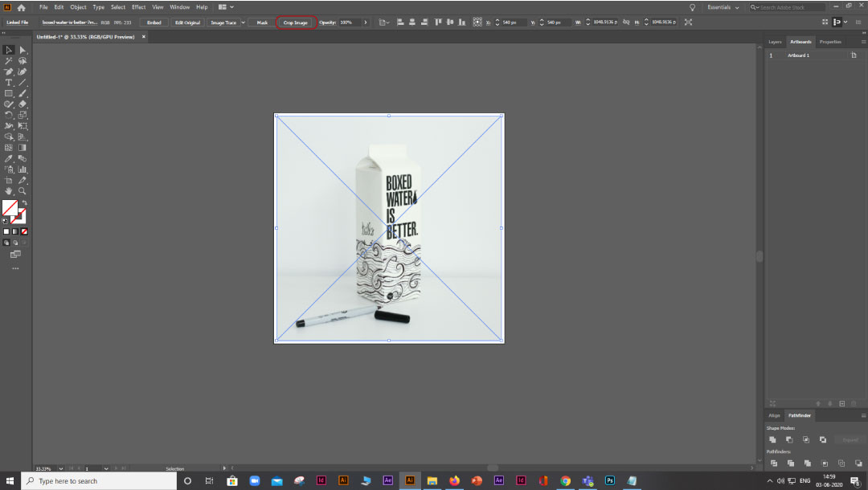Open the Window menu

pos(179,7)
